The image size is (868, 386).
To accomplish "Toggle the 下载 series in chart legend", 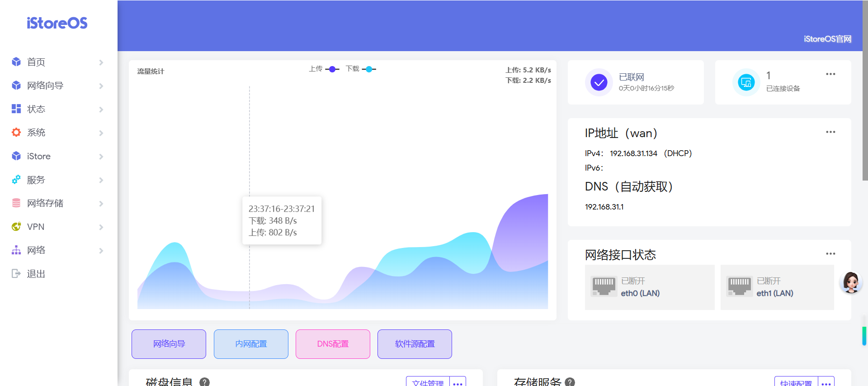I will point(361,69).
